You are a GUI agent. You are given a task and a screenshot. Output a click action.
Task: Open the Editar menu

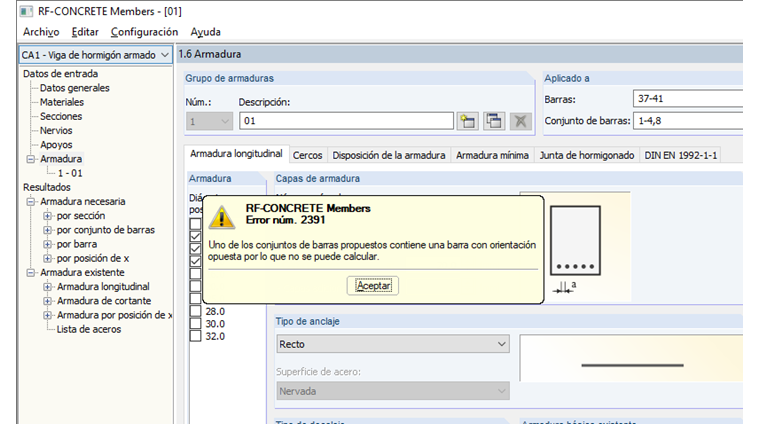[x=85, y=32]
